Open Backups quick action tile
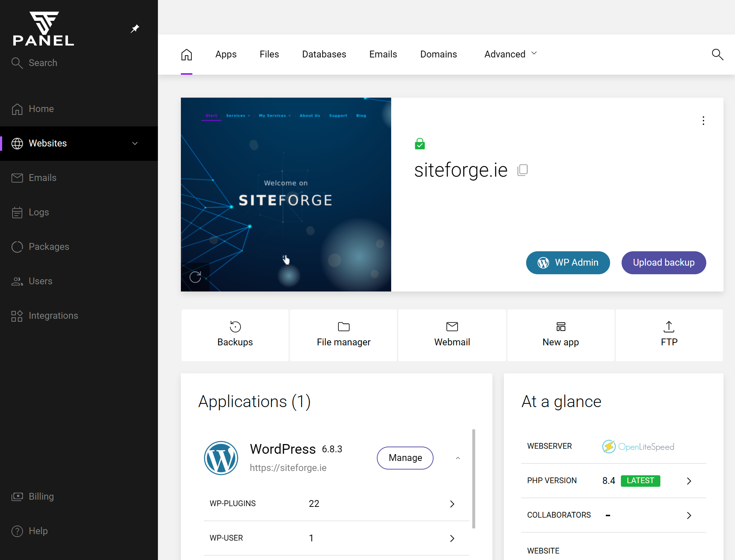735x560 pixels. pyautogui.click(x=235, y=335)
